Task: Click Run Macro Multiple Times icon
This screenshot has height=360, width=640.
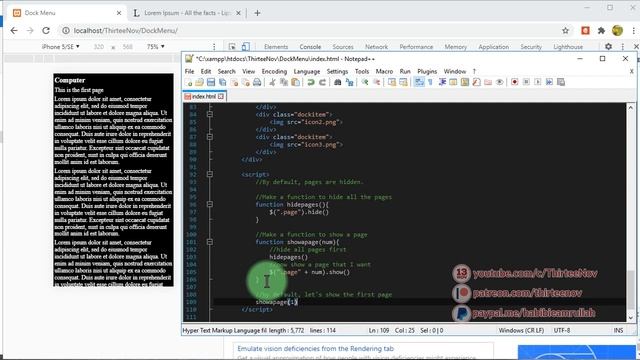Action: click(549, 82)
